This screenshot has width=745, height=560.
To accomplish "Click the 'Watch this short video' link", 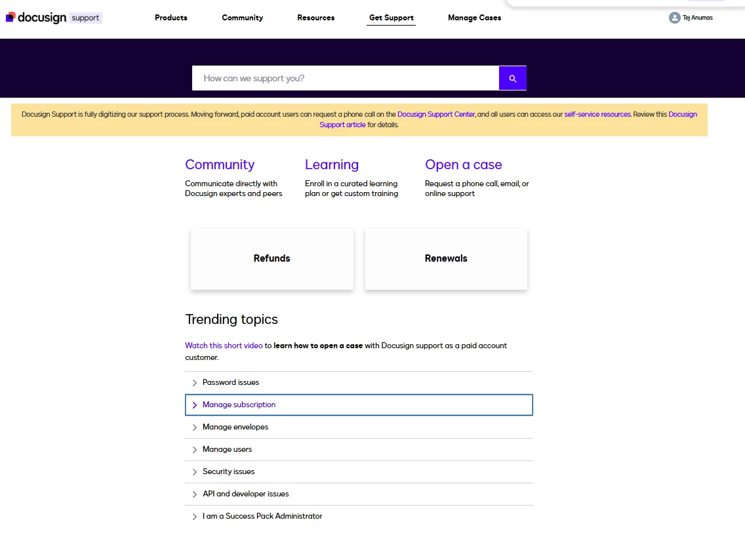I will 224,346.
